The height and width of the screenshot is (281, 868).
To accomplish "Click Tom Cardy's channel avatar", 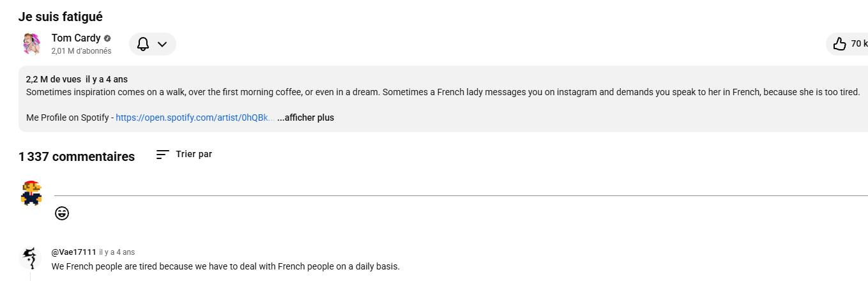I will coord(32,44).
